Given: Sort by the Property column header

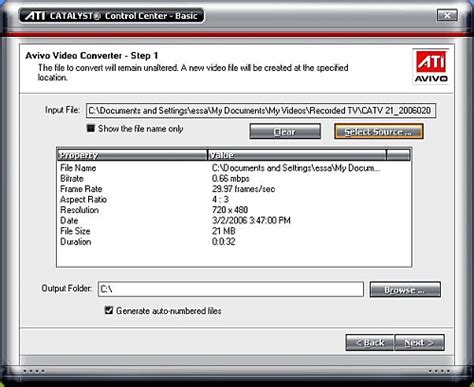Looking at the screenshot, I should coord(132,155).
